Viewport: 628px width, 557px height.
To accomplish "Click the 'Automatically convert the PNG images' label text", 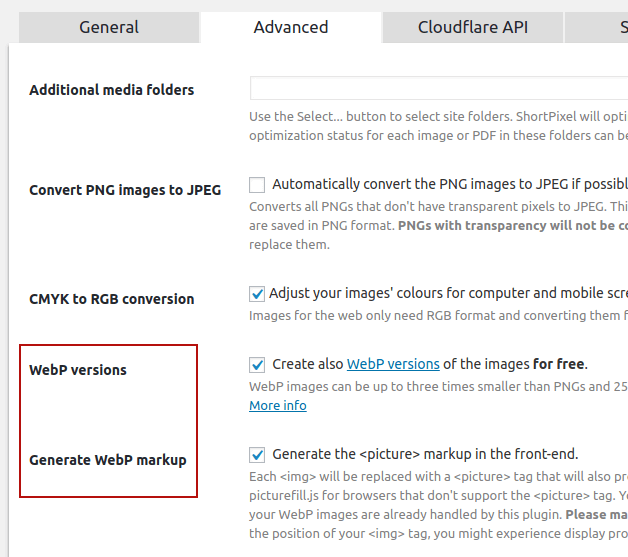I will tap(450, 184).
